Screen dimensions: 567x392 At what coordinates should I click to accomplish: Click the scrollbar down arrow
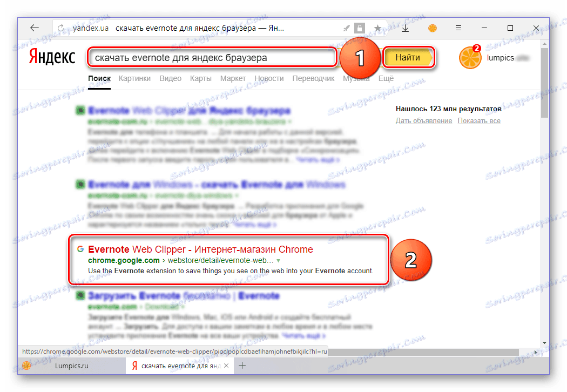(544, 343)
